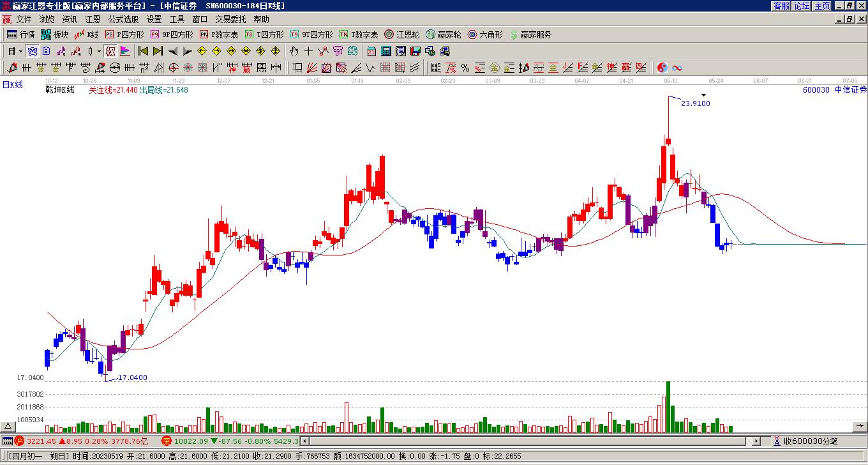
Task: Click the floppy disk save icon
Action: [x=415, y=51]
